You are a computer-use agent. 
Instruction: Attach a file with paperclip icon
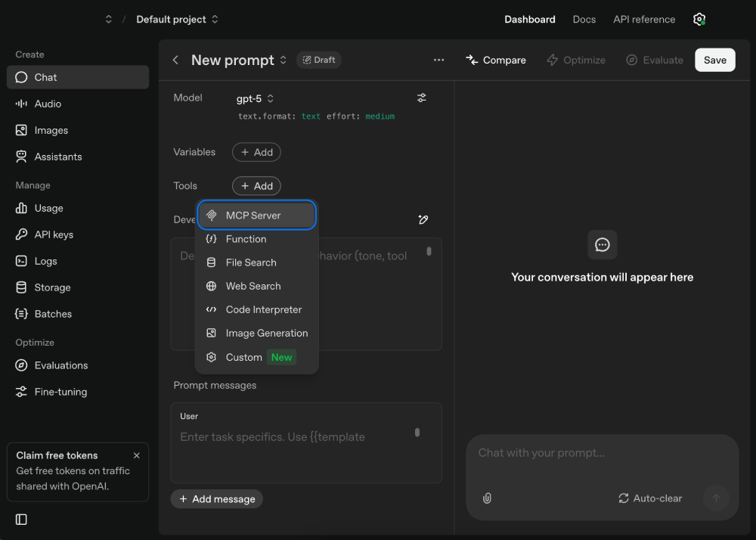pos(487,498)
